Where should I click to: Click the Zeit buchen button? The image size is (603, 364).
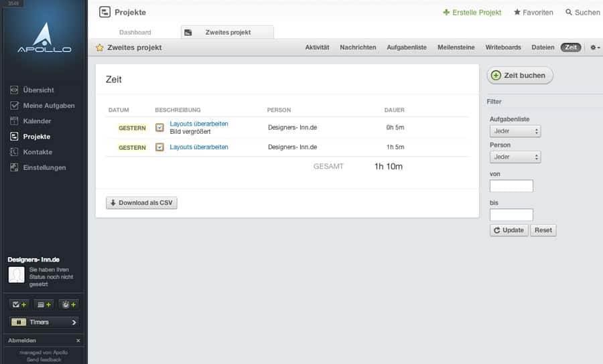[520, 75]
